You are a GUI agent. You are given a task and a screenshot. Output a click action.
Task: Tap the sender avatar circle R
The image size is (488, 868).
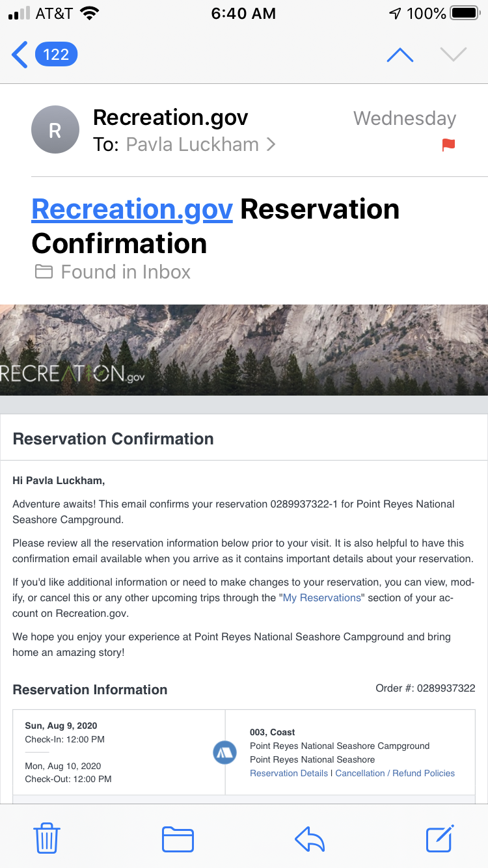(55, 130)
